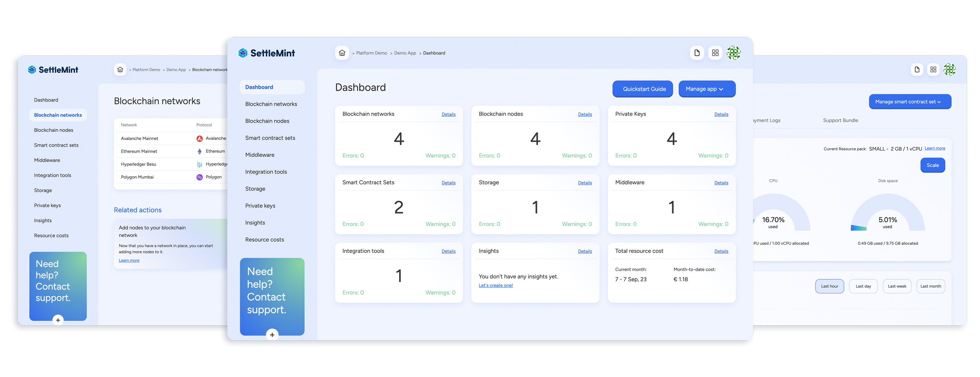Viewport: 980px width, 377px height.
Task: Select the Polygon protocol icon
Action: (200, 177)
